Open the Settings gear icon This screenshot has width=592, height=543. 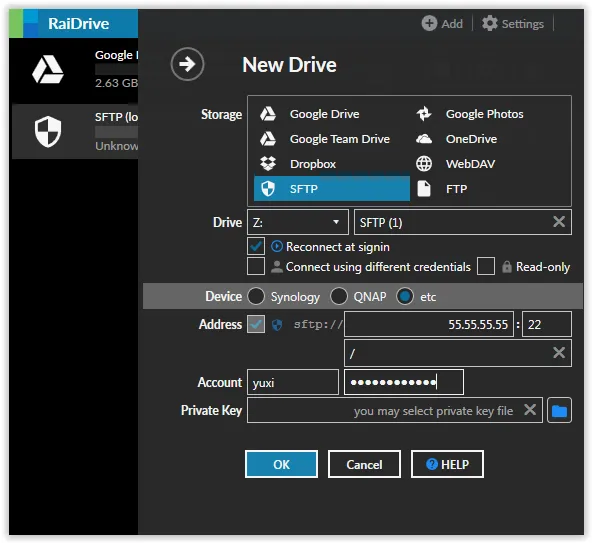coord(490,23)
